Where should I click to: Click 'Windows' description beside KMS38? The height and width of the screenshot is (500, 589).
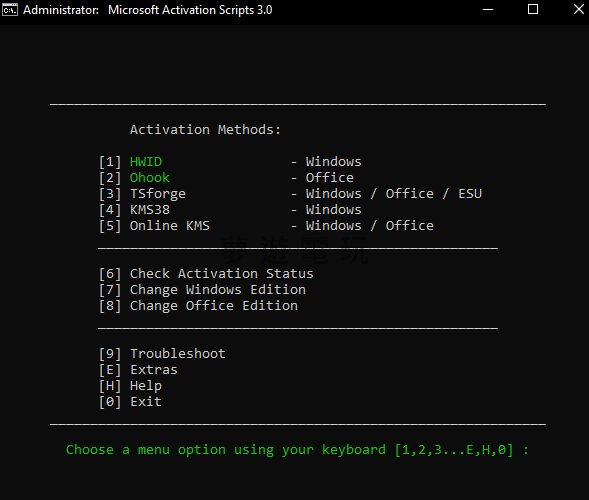point(334,210)
